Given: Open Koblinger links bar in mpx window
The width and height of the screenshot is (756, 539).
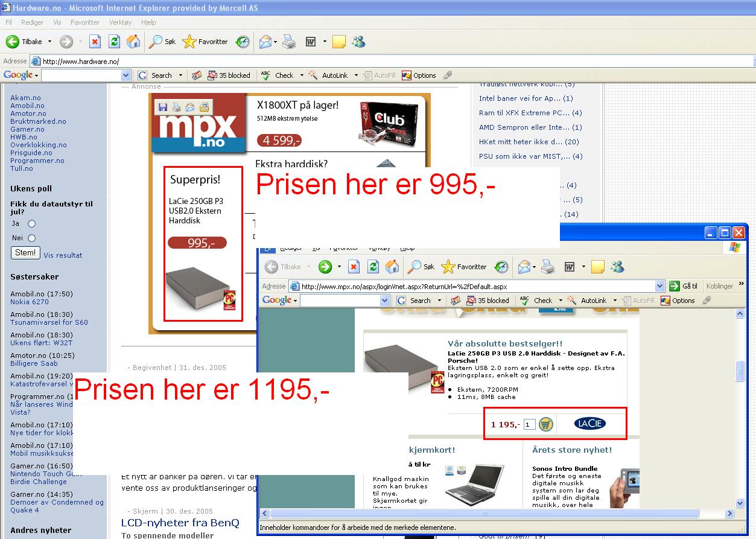Looking at the screenshot, I should click(720, 286).
